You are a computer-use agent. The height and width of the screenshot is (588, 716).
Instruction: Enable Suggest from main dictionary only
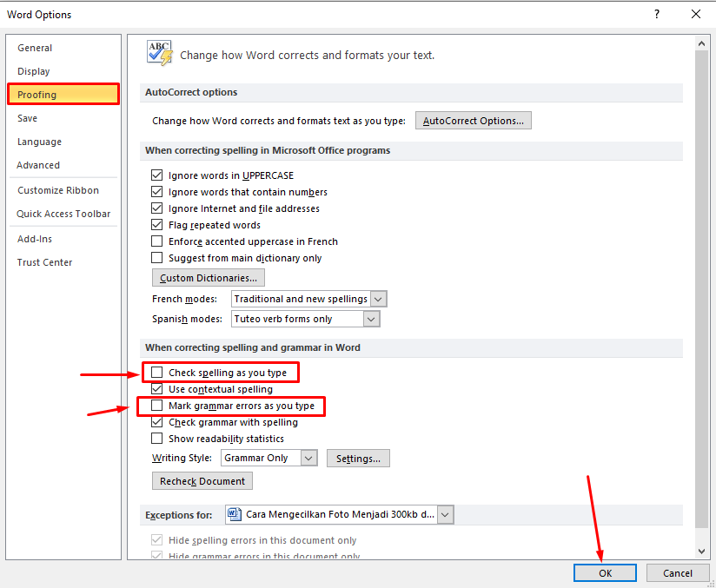pyautogui.click(x=156, y=257)
